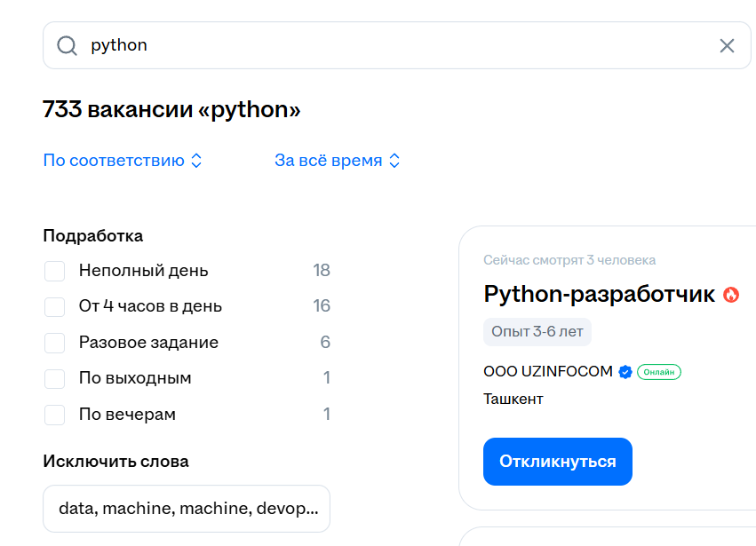The width and height of the screenshot is (756, 546).
Task: Toggle the По вечерам checkbox
Action: tap(55, 415)
